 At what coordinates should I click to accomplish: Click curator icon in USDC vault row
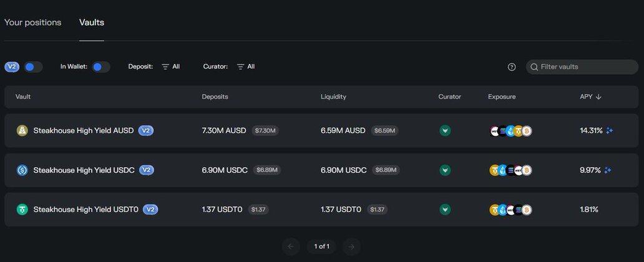(445, 170)
